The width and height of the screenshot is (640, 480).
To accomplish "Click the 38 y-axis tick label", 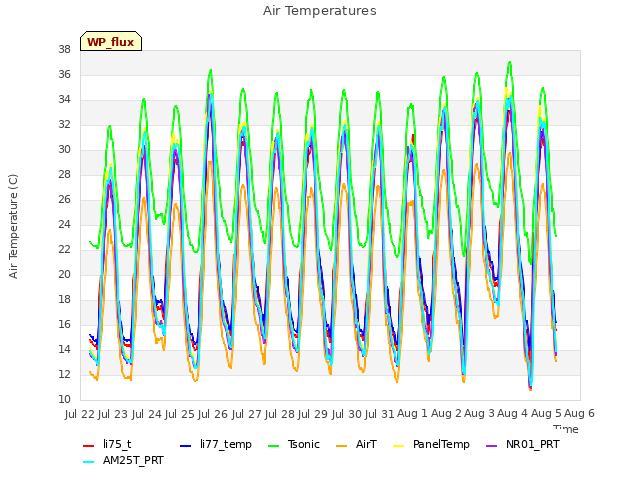I will click(64, 50).
